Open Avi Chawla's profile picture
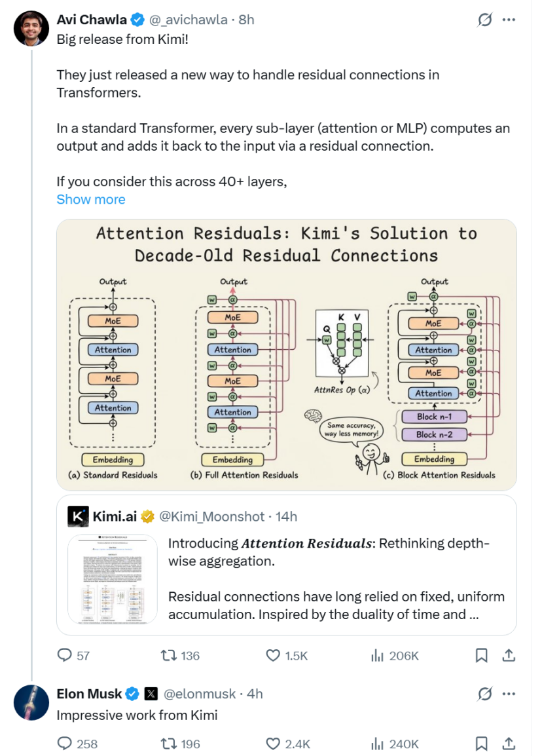542x756 pixels. [31, 28]
